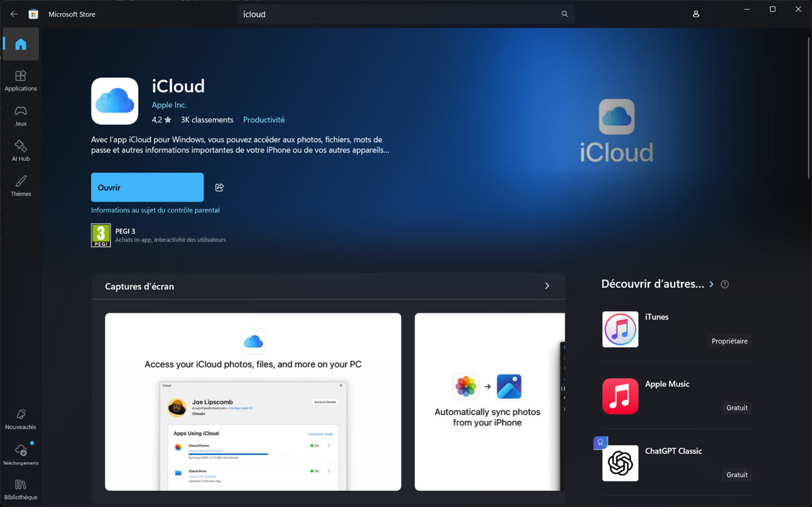Click the search field containing icloud

[406, 14]
